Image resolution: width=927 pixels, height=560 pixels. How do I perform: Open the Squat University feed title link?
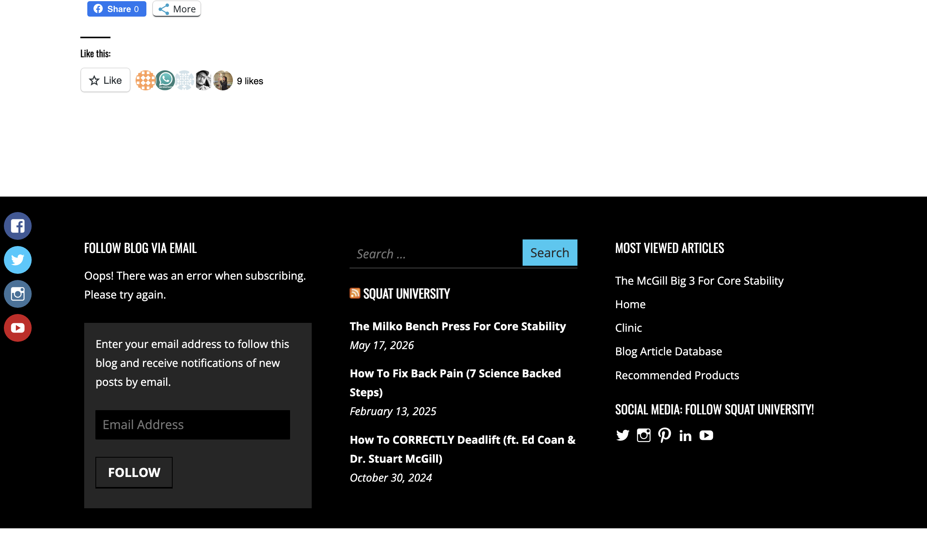click(x=406, y=294)
